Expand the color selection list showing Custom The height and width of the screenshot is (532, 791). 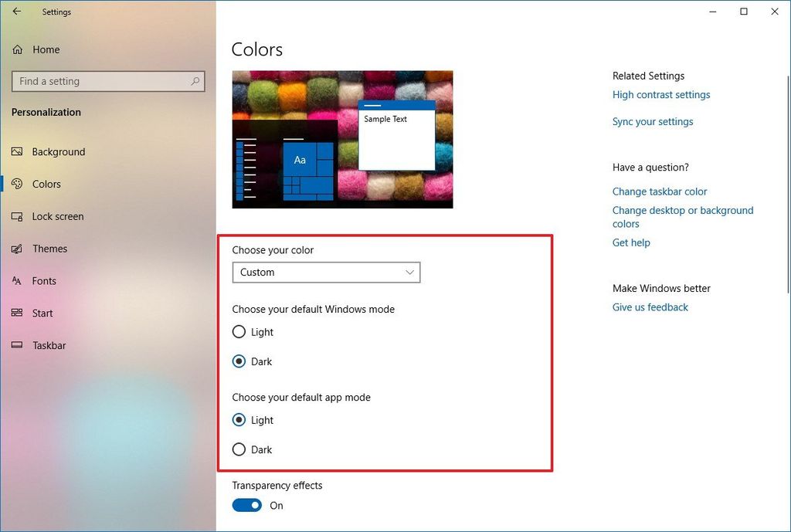pos(326,272)
